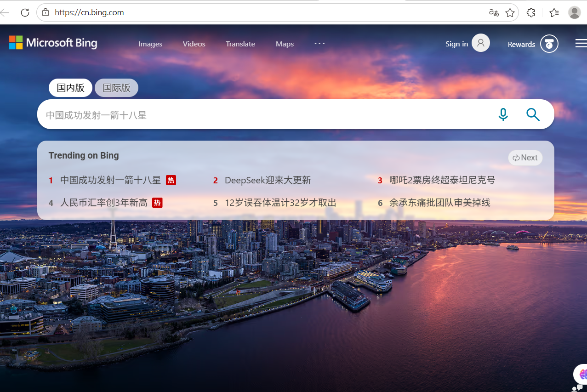Switch to the 国际版 tab
This screenshot has height=392, width=587.
pos(117,88)
